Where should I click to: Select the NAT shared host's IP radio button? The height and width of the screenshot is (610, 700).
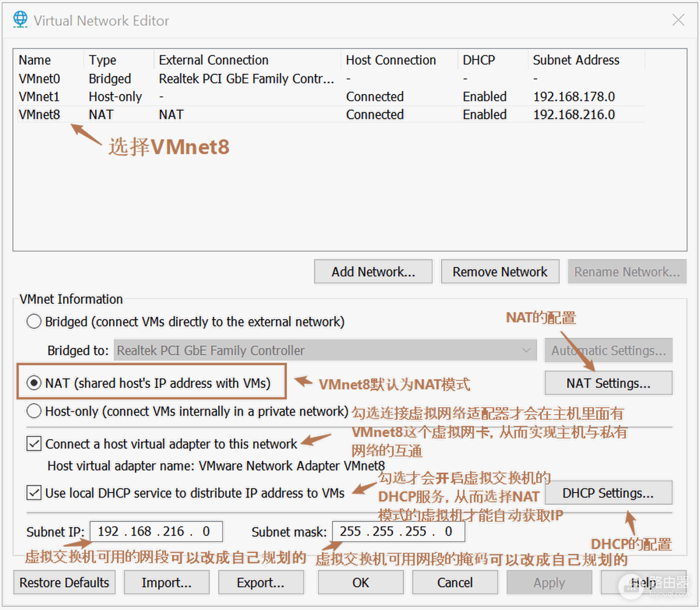pos(34,383)
